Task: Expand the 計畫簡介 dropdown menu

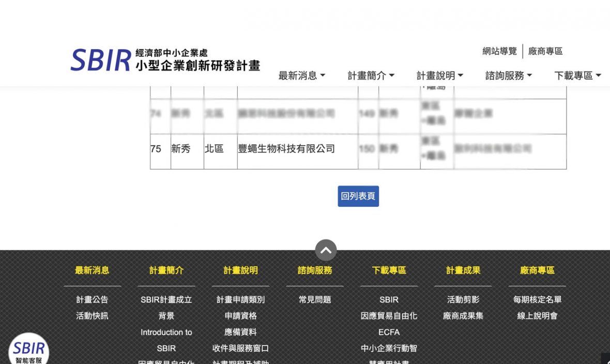Action: pyautogui.click(x=371, y=75)
